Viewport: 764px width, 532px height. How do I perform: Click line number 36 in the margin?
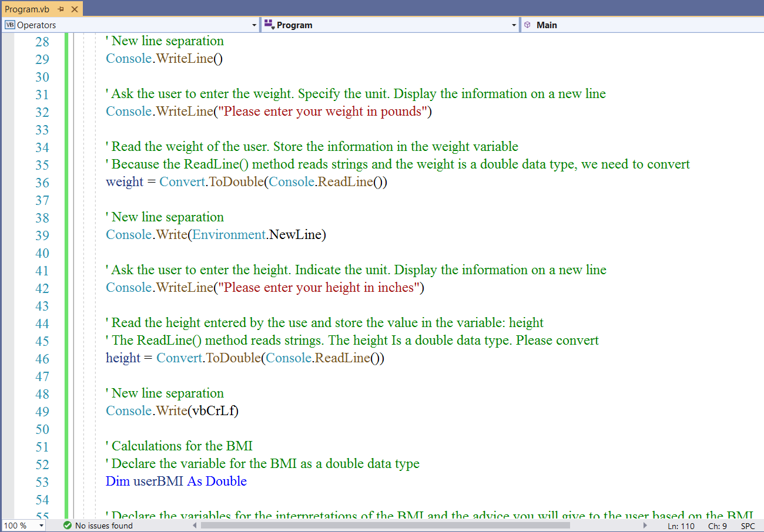click(42, 183)
